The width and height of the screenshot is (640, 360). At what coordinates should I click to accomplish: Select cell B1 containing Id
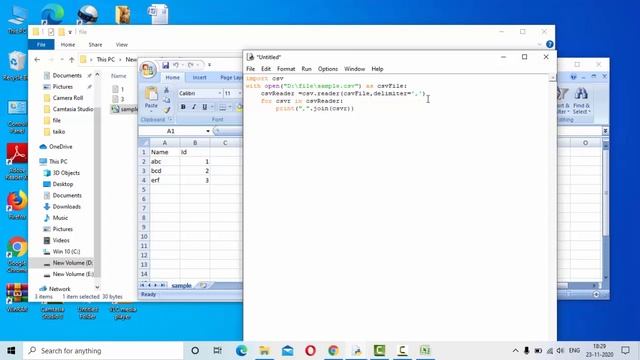[x=195, y=152]
